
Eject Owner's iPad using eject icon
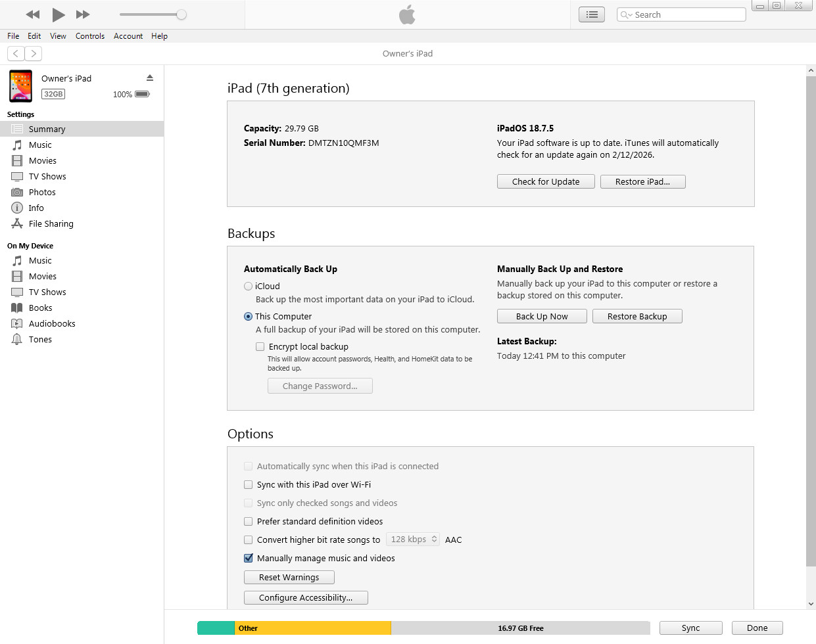150,78
